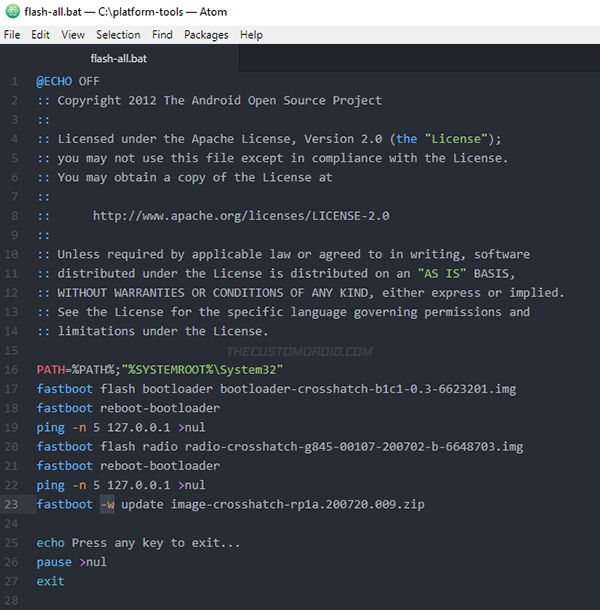The width and height of the screenshot is (600, 610).
Task: Click the radio-crosshatch image filename
Action: pos(354,447)
